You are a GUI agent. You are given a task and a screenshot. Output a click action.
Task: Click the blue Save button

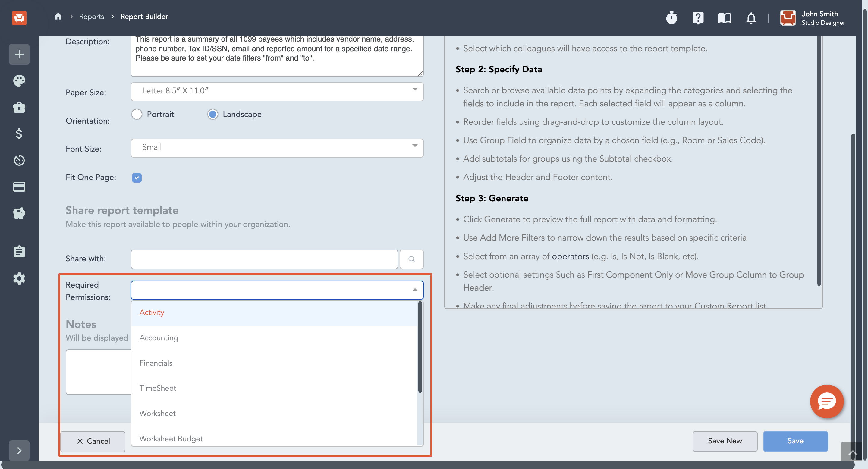(x=795, y=441)
